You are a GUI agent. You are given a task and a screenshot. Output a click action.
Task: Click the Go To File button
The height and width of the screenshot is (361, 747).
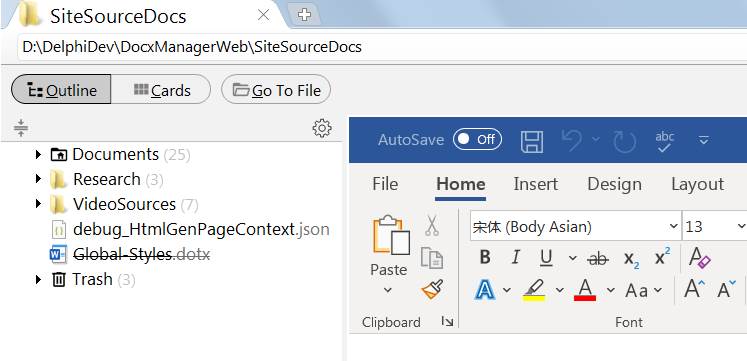coord(276,89)
